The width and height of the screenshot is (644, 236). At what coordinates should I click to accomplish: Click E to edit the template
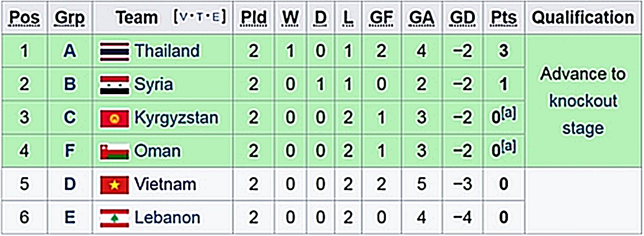(217, 18)
